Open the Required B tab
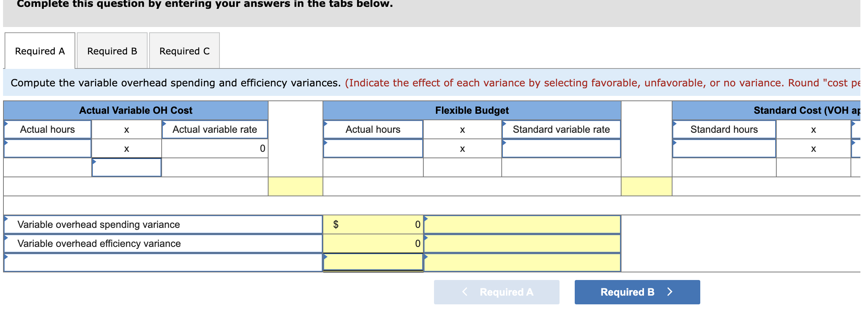The image size is (868, 315). 112,51
